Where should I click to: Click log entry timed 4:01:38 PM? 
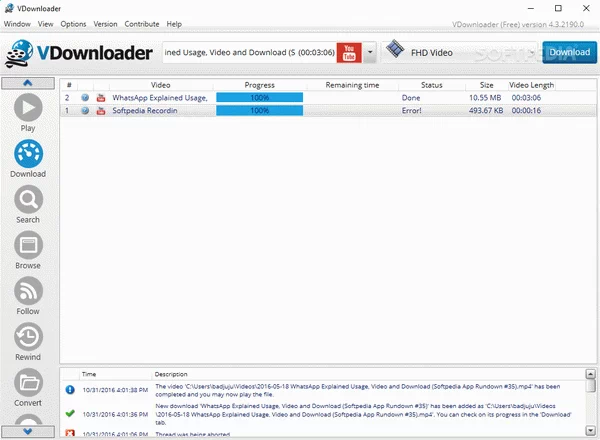click(321, 390)
